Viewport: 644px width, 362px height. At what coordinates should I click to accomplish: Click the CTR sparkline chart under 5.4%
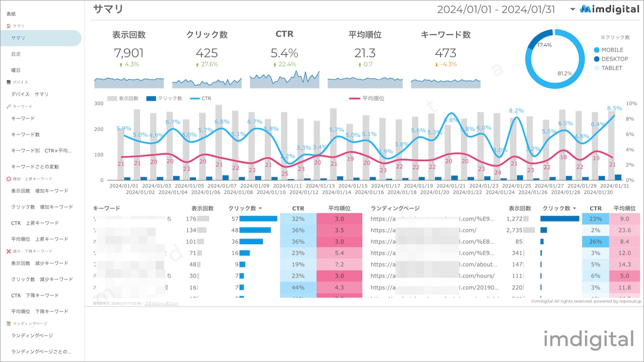click(x=285, y=79)
